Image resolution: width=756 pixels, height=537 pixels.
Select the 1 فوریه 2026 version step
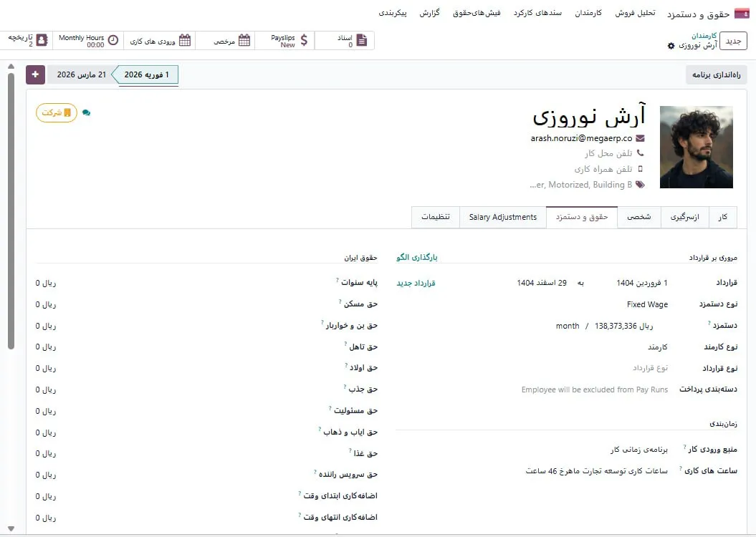[147, 74]
